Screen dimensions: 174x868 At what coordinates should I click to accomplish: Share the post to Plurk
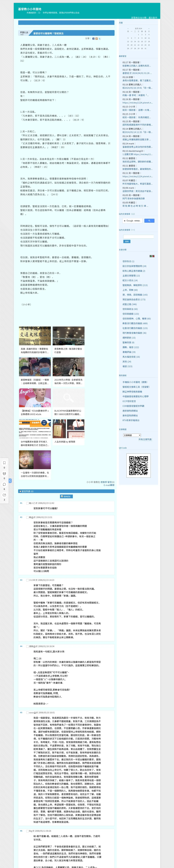(x=96, y=38)
